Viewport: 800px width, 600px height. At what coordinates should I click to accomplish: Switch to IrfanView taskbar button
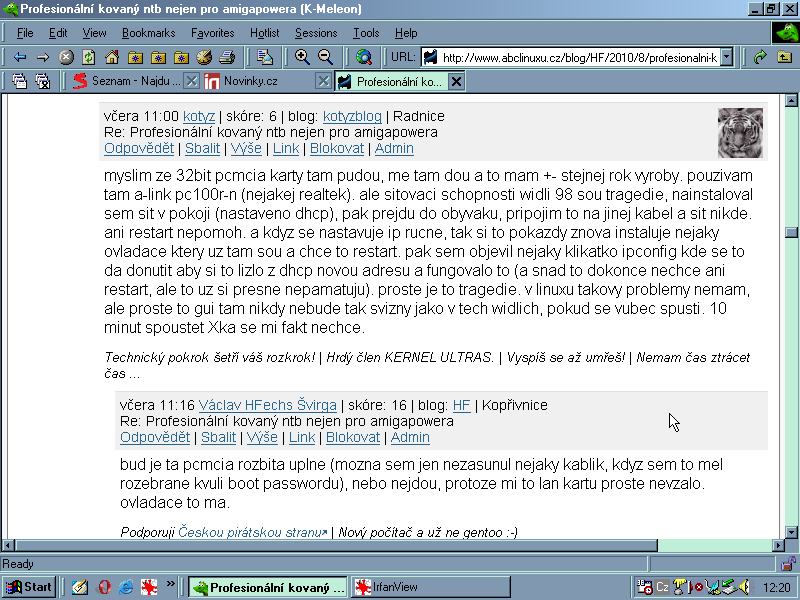[431, 587]
